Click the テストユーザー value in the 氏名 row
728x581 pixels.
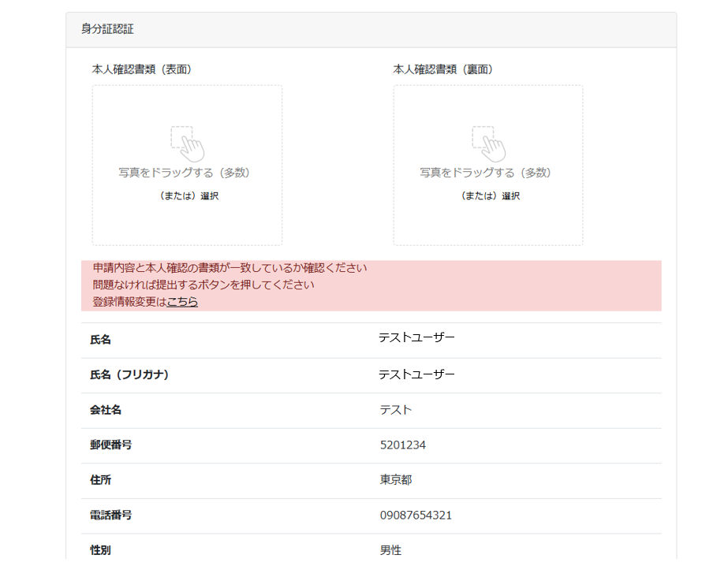(416, 338)
